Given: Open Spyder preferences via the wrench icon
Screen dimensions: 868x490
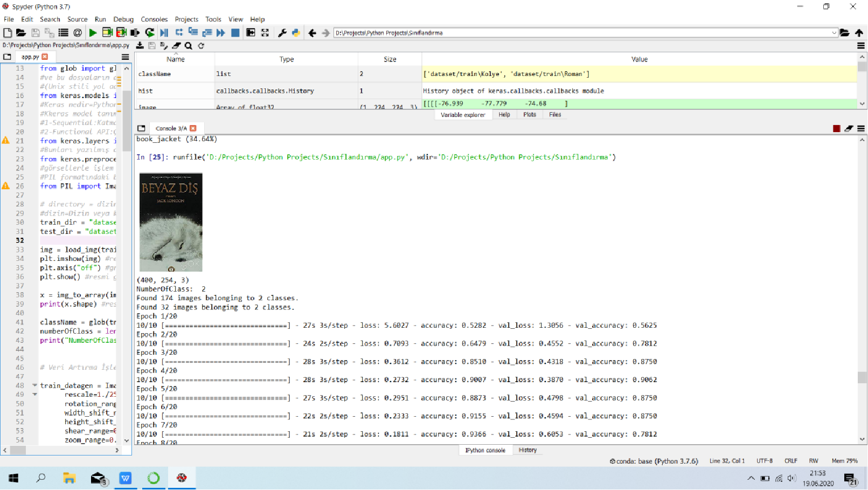Looking at the screenshot, I should (x=282, y=32).
